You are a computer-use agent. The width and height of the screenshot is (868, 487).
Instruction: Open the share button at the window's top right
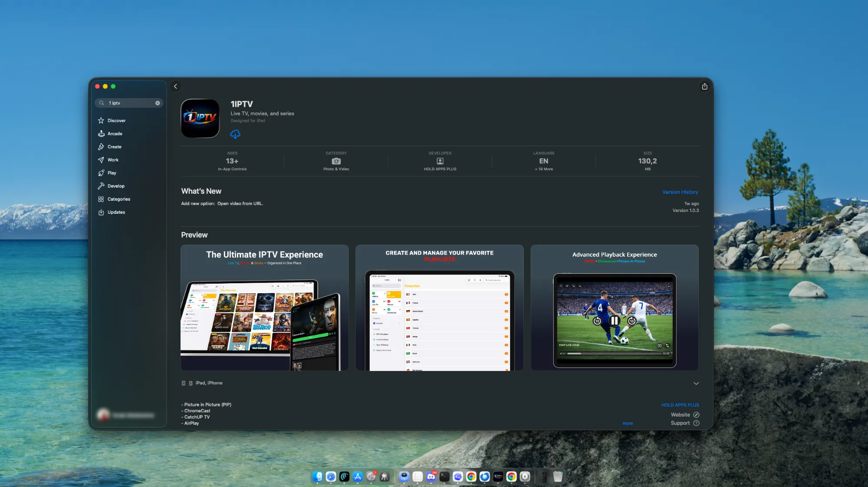point(704,86)
